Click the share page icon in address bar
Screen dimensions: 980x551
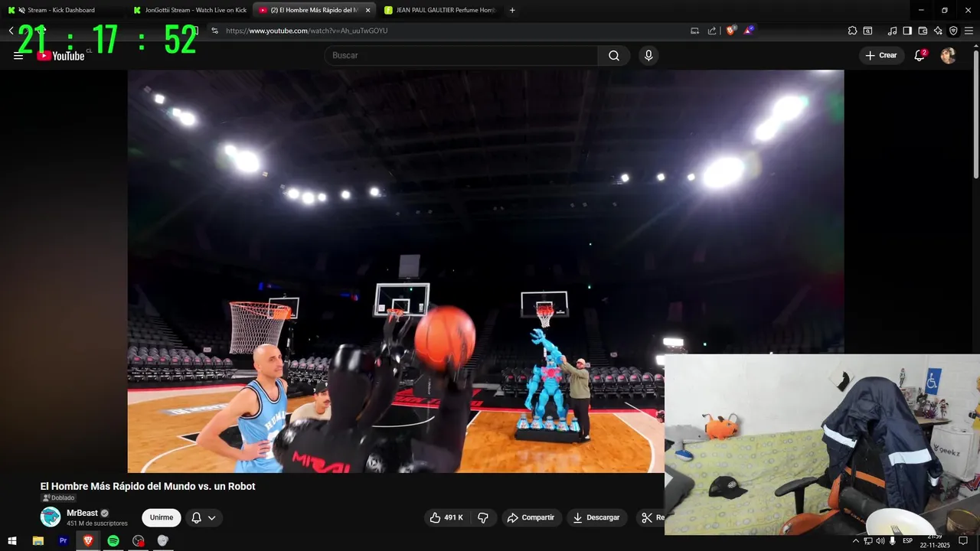pos(712,31)
